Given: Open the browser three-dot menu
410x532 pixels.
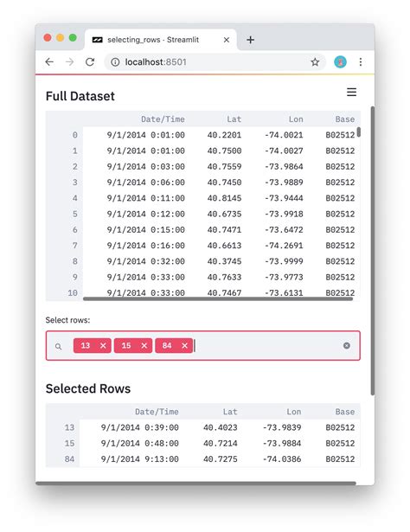Looking at the screenshot, I should 361,61.
